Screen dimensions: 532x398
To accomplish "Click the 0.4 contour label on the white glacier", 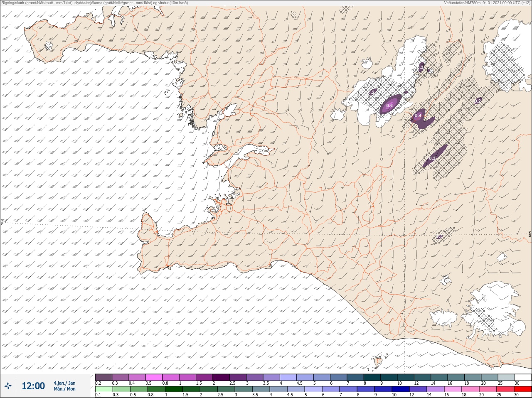I will (389, 106).
